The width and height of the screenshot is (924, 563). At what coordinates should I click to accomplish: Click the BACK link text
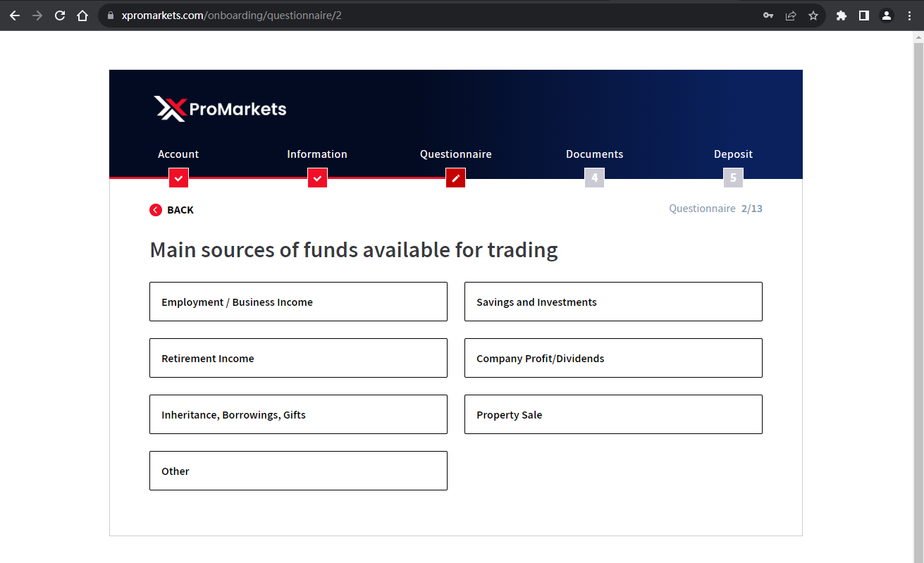click(180, 210)
